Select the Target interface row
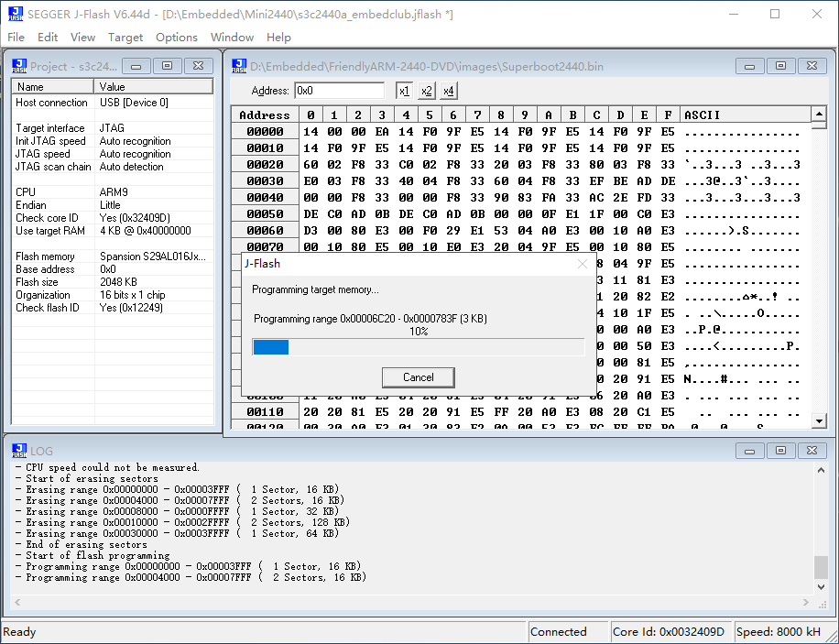The width and height of the screenshot is (839, 644). point(113,128)
